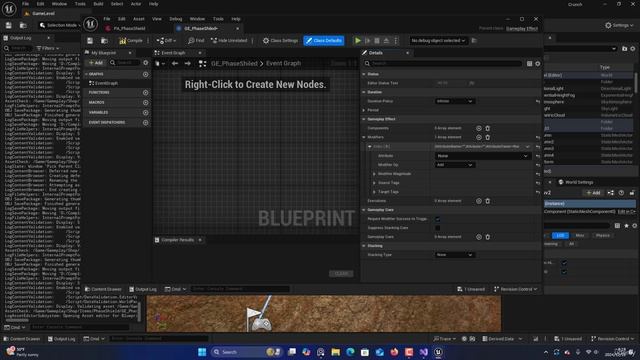Expand Modifier Magnitude
Viewport: 640px width, 360px height.
pos(374,174)
